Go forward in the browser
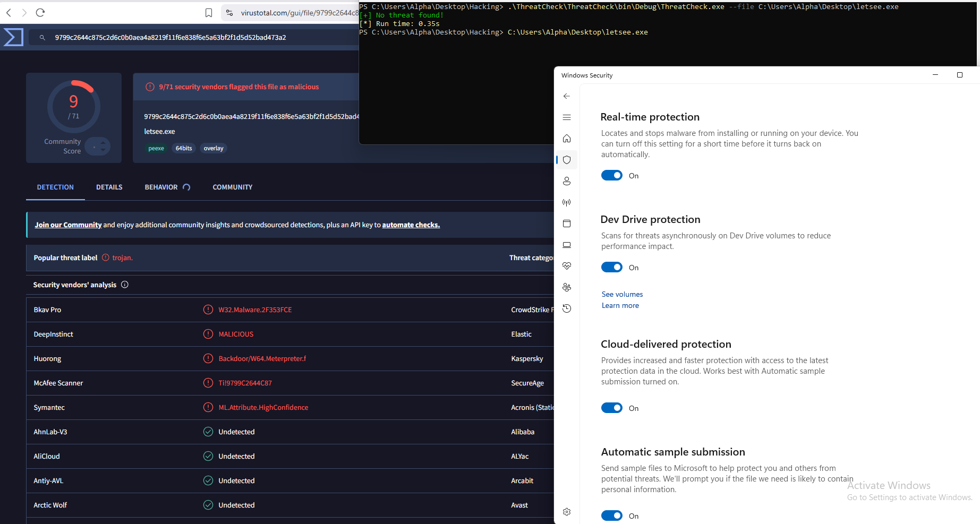The width and height of the screenshot is (980, 524). click(24, 13)
